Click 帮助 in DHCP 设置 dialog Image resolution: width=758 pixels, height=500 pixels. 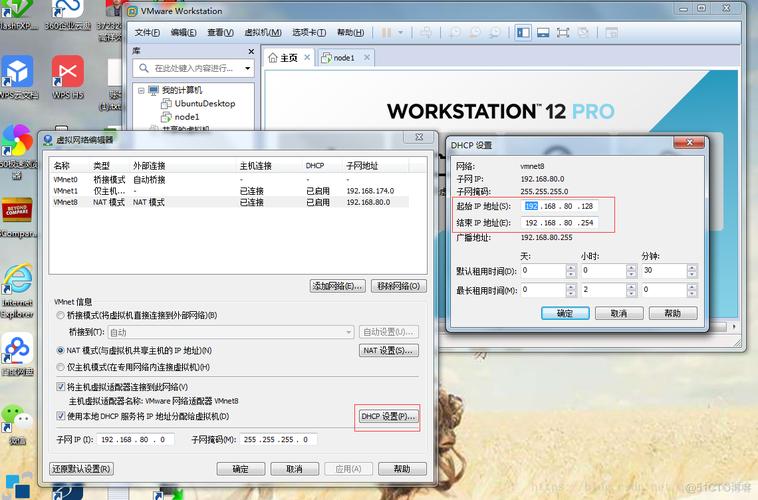(673, 313)
